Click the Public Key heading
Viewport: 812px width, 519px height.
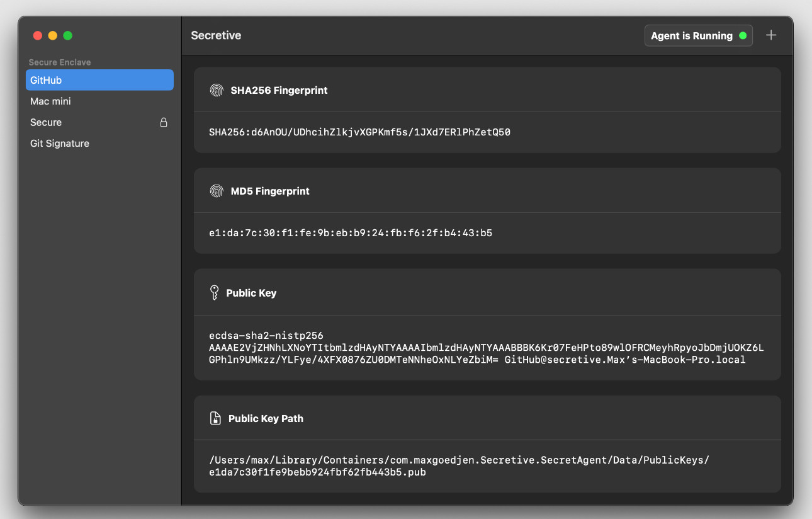251,293
